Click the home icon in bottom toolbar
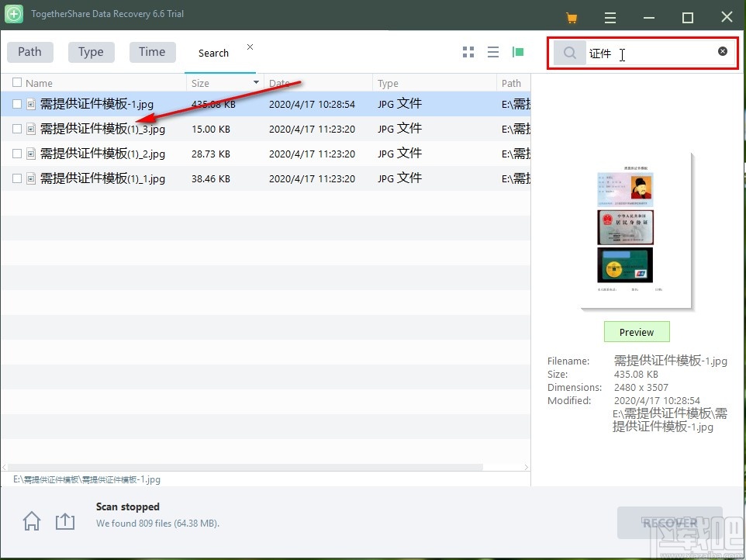The width and height of the screenshot is (746, 560). [x=31, y=521]
